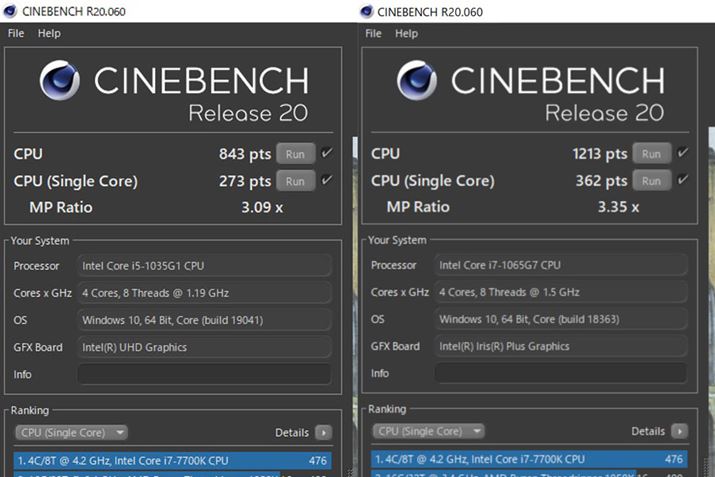Click empty Info field in left window
The height and width of the screenshot is (477, 715).
pos(204,374)
